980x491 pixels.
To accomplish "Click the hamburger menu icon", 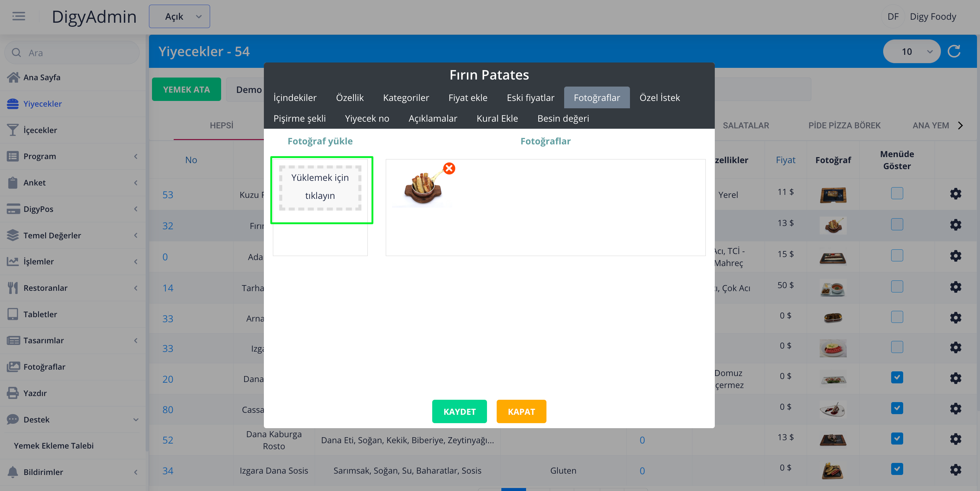I will click(x=18, y=16).
